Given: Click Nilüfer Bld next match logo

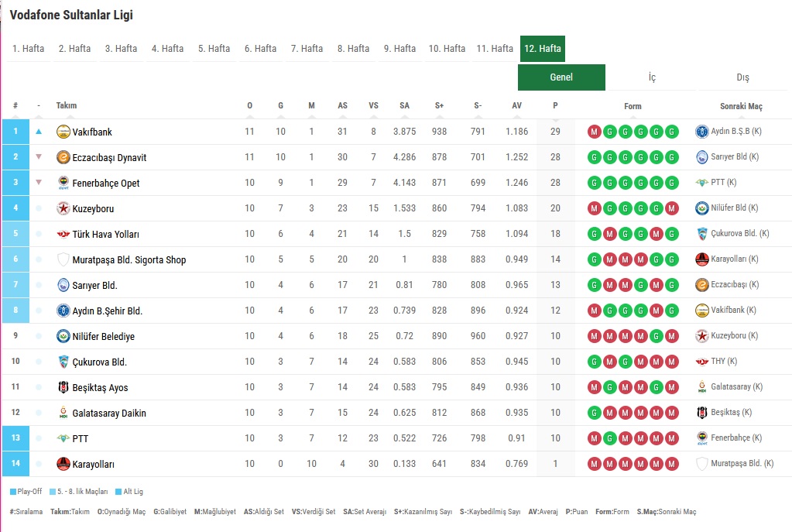Looking at the screenshot, I should click(702, 208).
